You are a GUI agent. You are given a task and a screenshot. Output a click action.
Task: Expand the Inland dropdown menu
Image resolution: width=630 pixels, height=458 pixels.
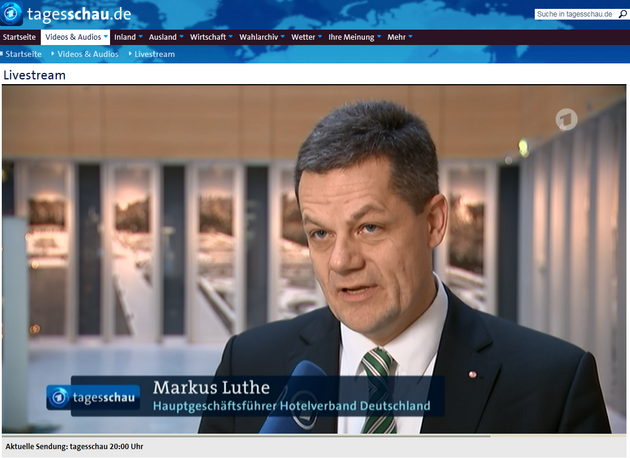pyautogui.click(x=128, y=37)
